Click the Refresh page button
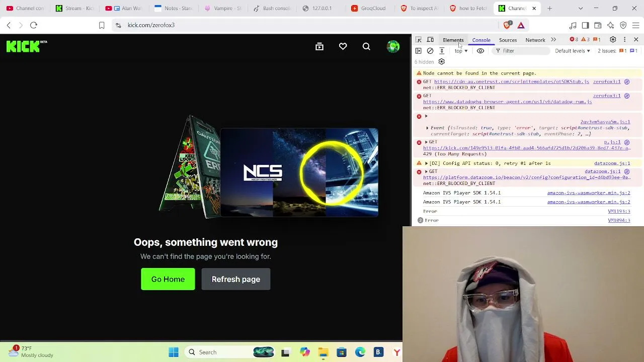This screenshot has width=644, height=362. point(236,279)
